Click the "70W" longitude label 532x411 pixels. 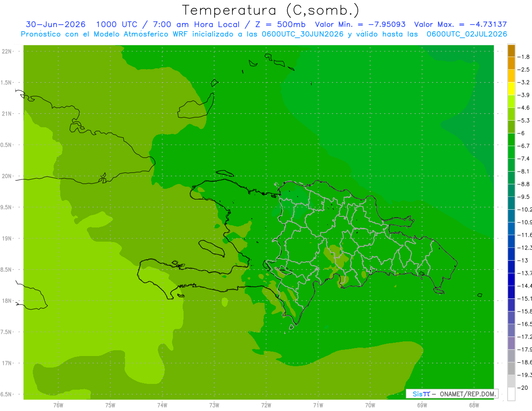[370, 405]
